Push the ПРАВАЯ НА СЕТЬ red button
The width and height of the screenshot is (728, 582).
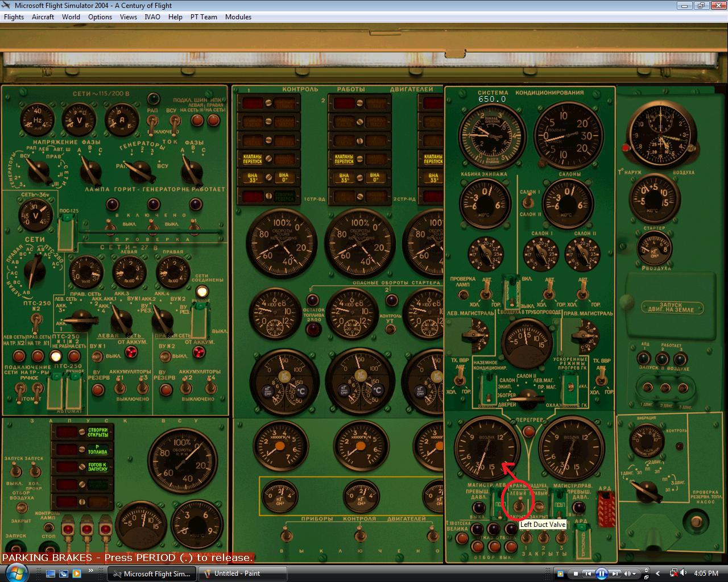[213, 120]
